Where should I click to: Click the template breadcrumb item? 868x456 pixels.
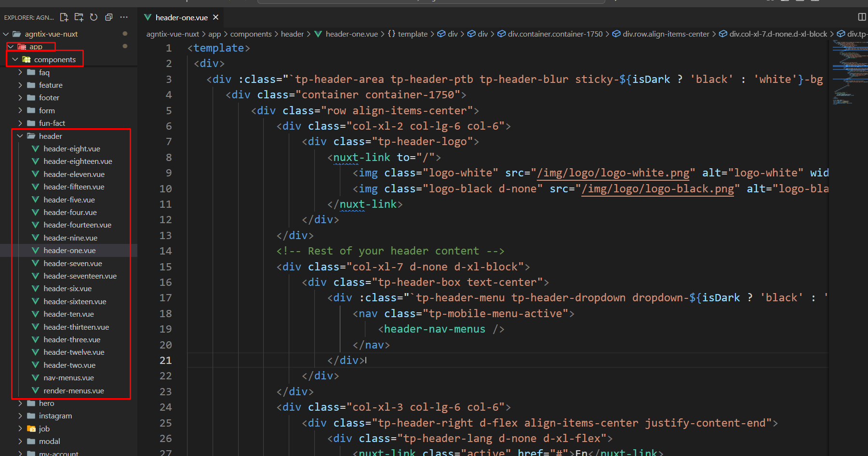pos(413,34)
